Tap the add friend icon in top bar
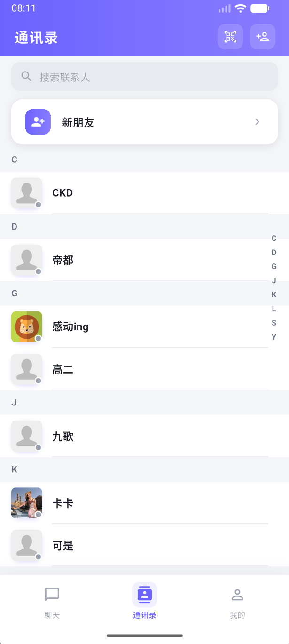 [x=263, y=36]
